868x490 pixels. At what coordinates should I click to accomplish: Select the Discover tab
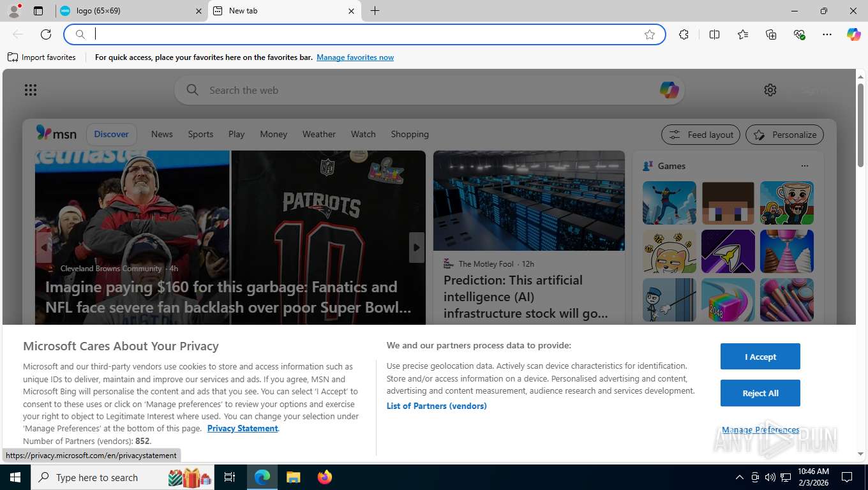click(x=112, y=134)
